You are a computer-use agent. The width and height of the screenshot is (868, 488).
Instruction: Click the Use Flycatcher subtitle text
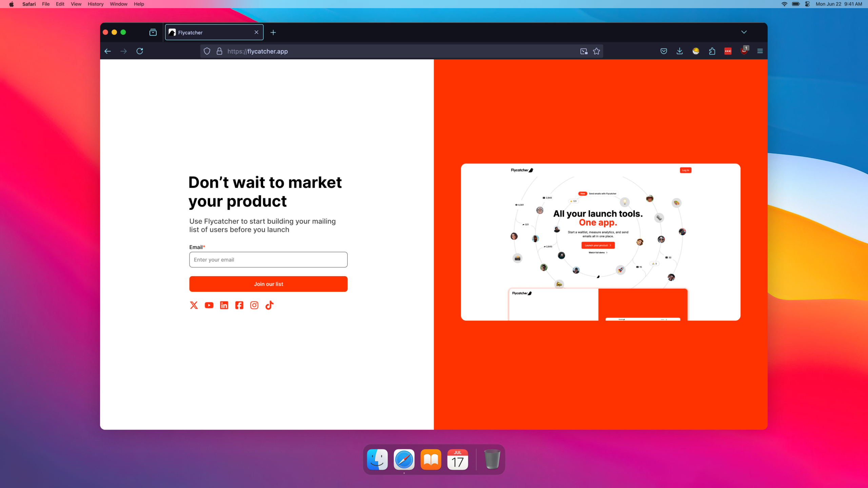262,225
